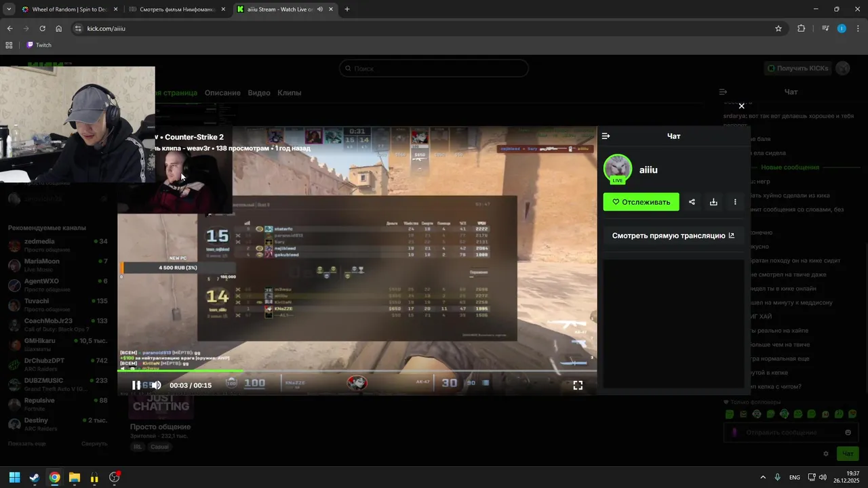Show hidden system tray icons

(763, 477)
